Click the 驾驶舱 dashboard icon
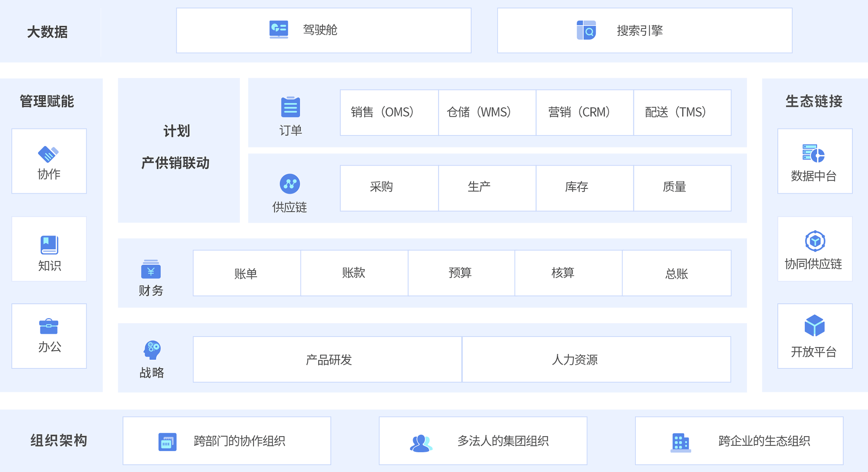Viewport: 868px width, 472px height. pyautogui.click(x=279, y=30)
